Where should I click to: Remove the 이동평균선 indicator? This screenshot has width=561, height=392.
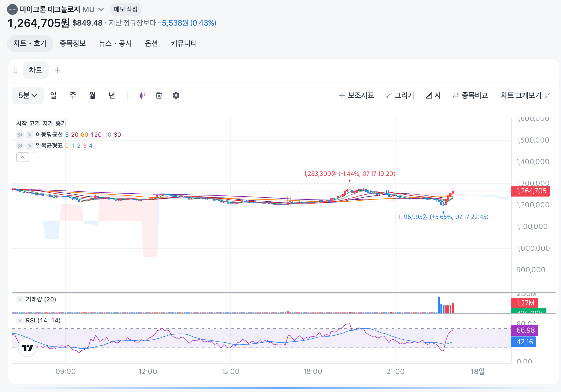pyautogui.click(x=30, y=135)
